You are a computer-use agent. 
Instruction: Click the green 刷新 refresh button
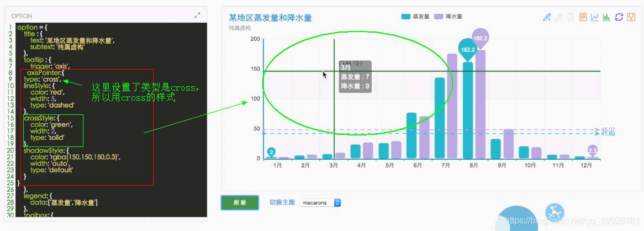(240, 203)
